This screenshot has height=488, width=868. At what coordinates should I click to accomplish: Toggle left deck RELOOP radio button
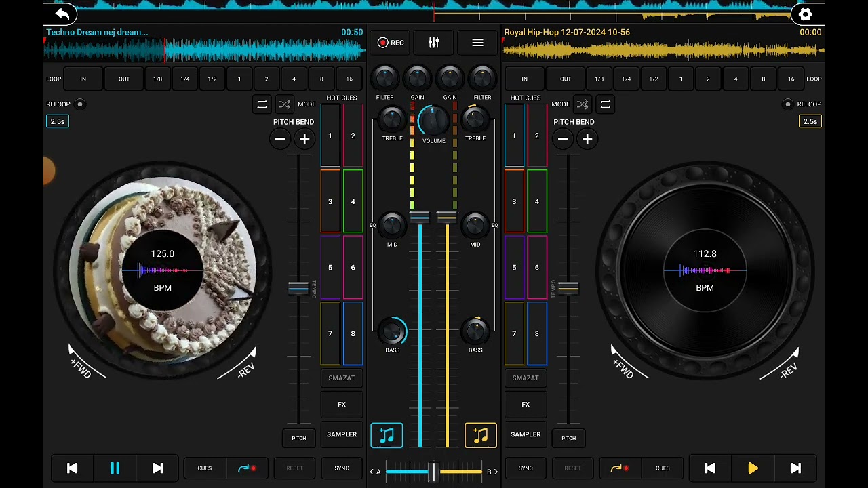[x=80, y=104]
